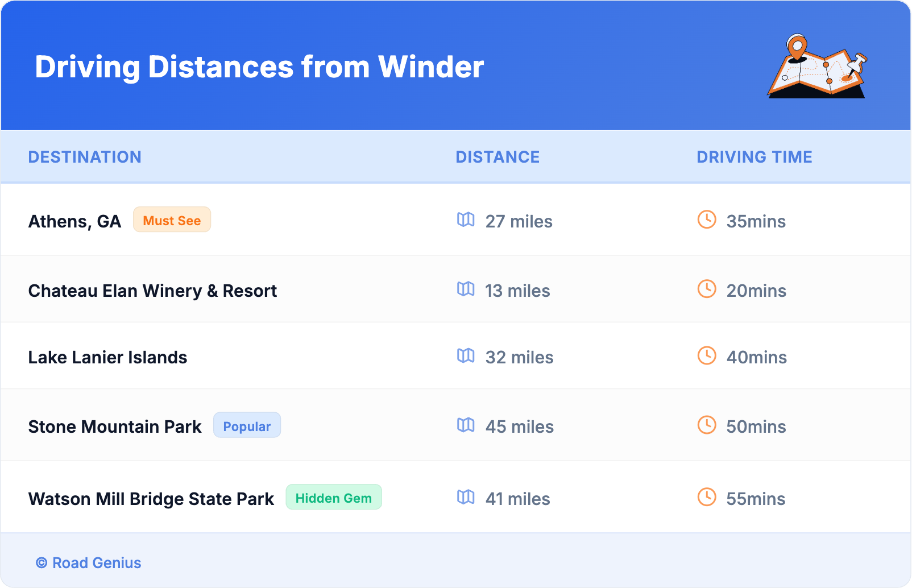Click the Popular badge
The width and height of the screenshot is (912, 588).
pos(247,425)
